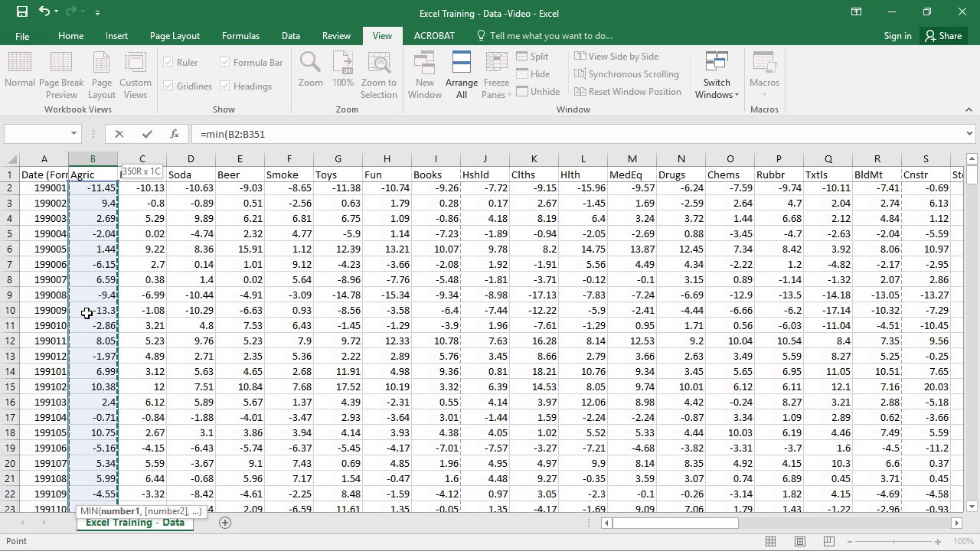Select Excel Training - Data sheet tab
Image resolution: width=980 pixels, height=551 pixels.
[x=135, y=522]
